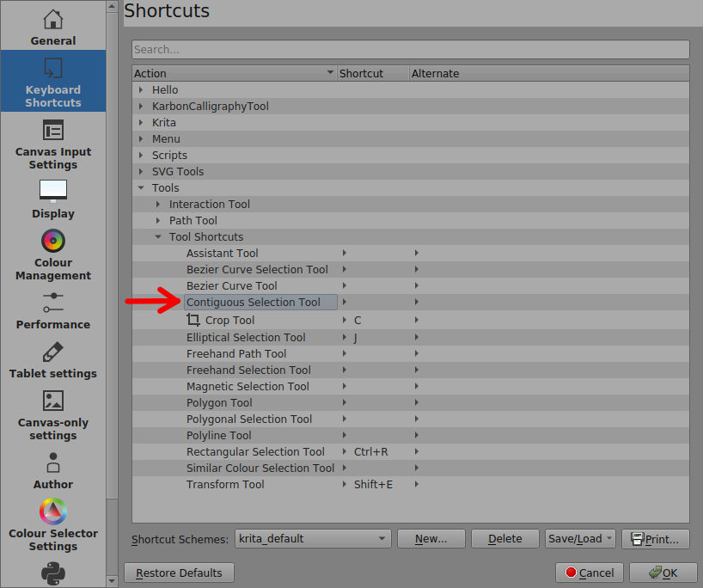The image size is (703, 588).
Task: Select the Elliptical Selection Tool row
Action: (411, 337)
